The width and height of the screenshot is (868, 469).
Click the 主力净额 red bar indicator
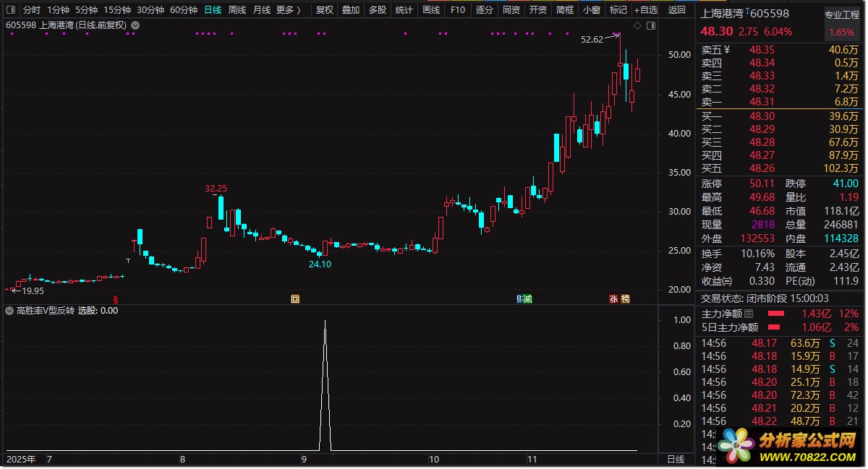click(x=775, y=314)
